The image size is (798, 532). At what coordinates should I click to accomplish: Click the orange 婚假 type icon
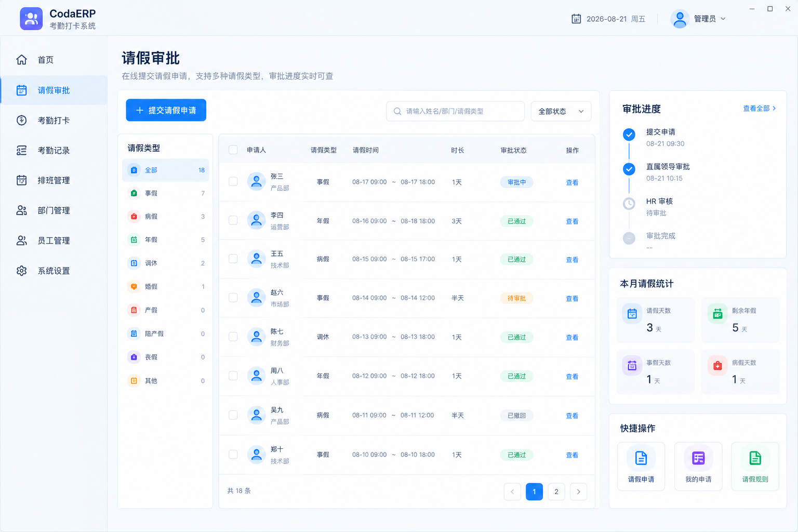coord(134,287)
